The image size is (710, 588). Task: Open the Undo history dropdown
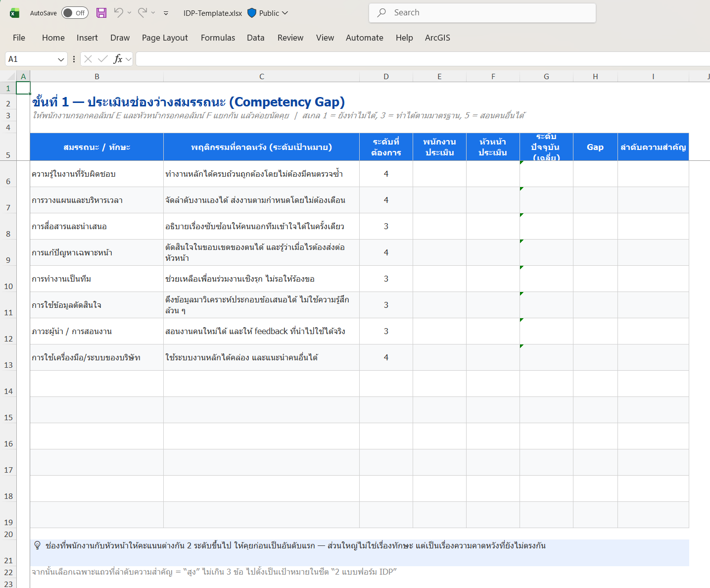pyautogui.click(x=130, y=13)
